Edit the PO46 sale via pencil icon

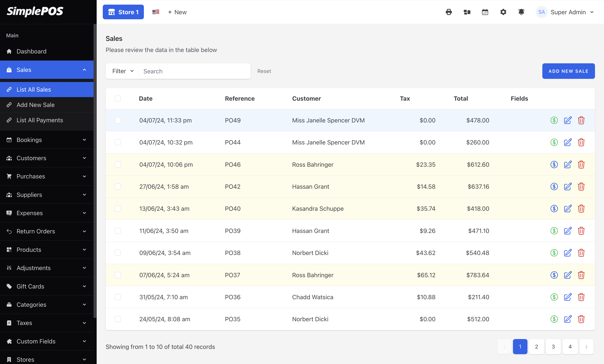(x=568, y=164)
